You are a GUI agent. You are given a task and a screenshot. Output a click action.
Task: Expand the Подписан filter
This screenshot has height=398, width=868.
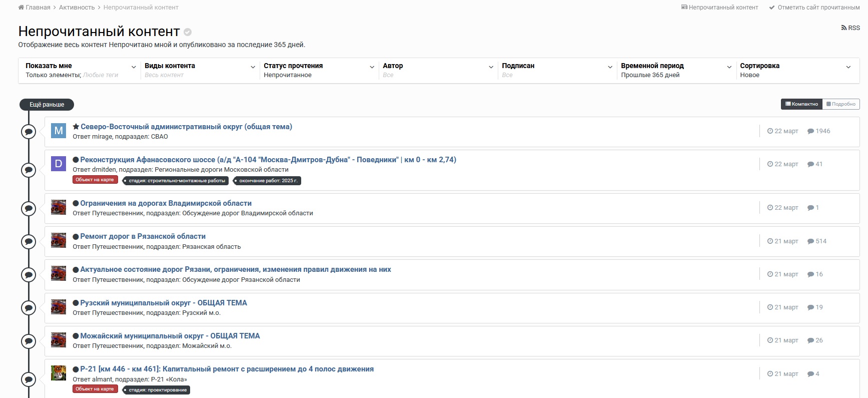pos(556,70)
